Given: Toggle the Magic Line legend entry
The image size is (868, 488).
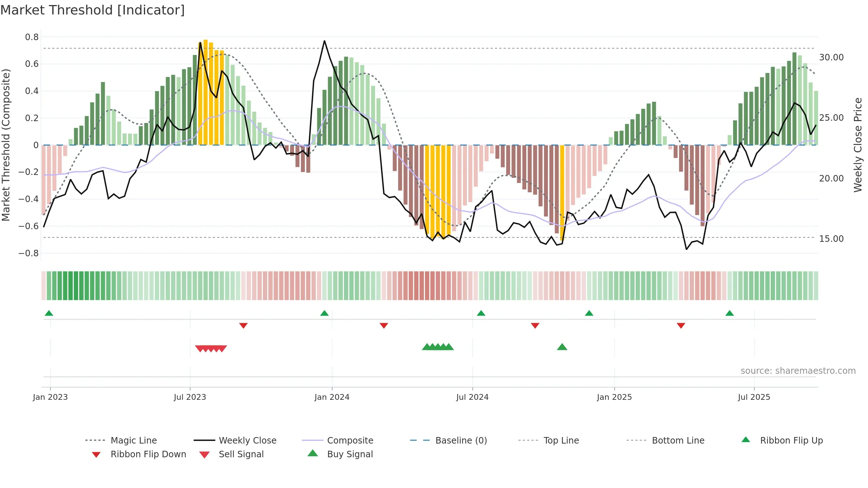Looking at the screenshot, I should pyautogui.click(x=121, y=440).
